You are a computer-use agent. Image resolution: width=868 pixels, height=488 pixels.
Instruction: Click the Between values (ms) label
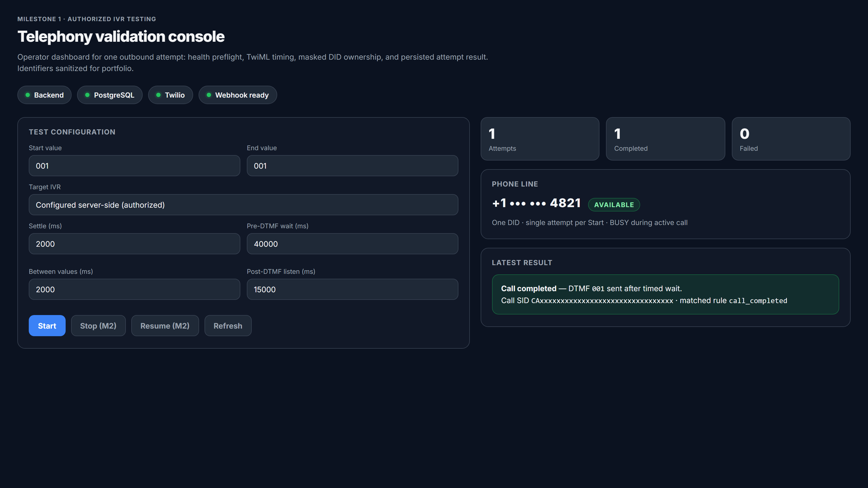point(61,271)
